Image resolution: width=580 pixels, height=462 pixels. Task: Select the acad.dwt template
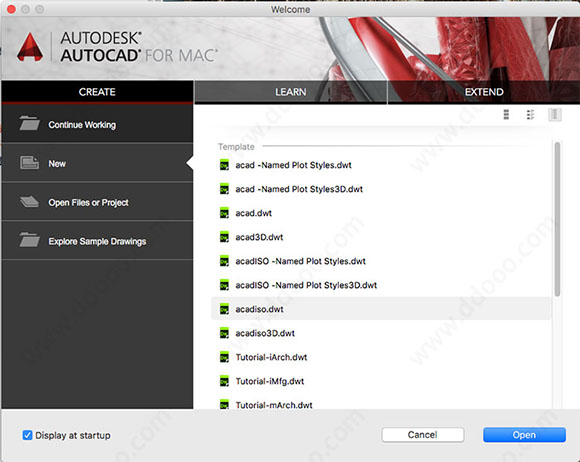click(x=381, y=213)
